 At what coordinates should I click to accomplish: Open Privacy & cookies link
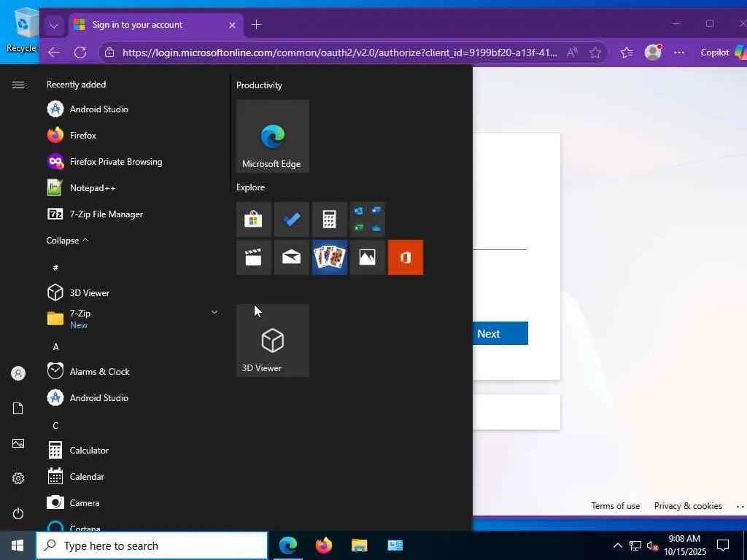click(688, 506)
